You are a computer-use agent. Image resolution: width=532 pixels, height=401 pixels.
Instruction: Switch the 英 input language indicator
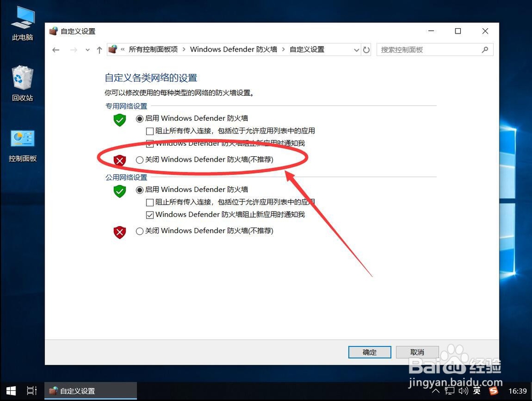tap(477, 391)
